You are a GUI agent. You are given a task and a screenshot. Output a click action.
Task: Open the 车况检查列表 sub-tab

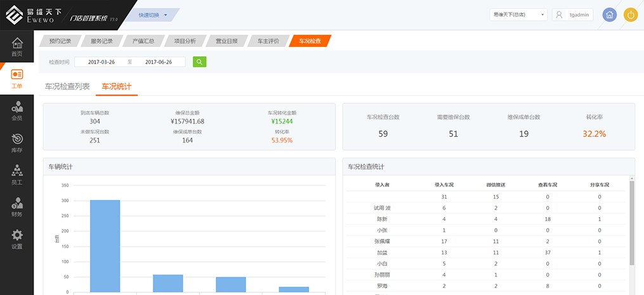point(67,87)
